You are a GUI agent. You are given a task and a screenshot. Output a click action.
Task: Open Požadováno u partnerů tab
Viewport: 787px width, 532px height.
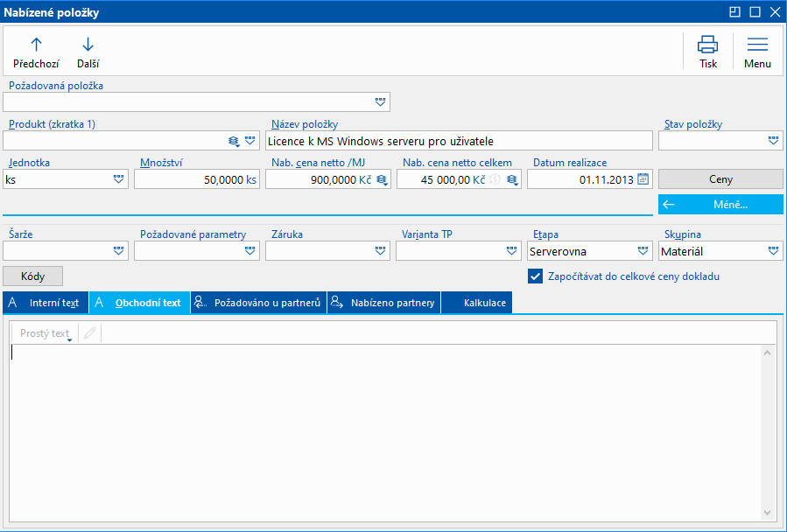pos(258,303)
